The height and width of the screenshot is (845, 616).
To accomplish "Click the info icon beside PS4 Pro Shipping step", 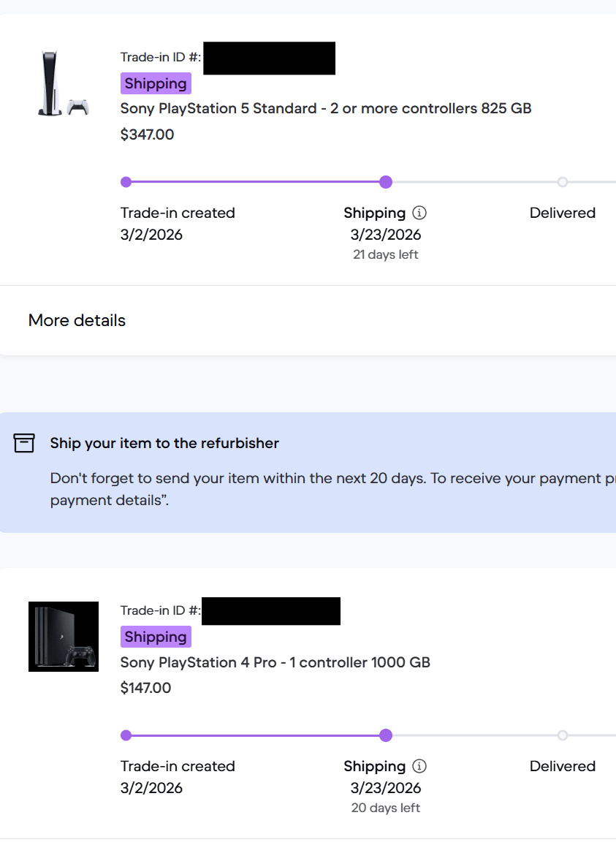I will pos(419,767).
